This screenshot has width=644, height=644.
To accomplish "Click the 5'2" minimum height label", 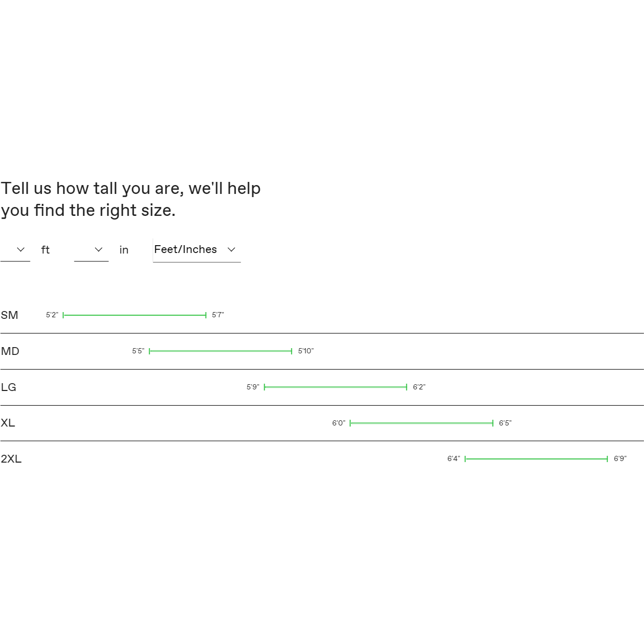I will click(x=52, y=315).
